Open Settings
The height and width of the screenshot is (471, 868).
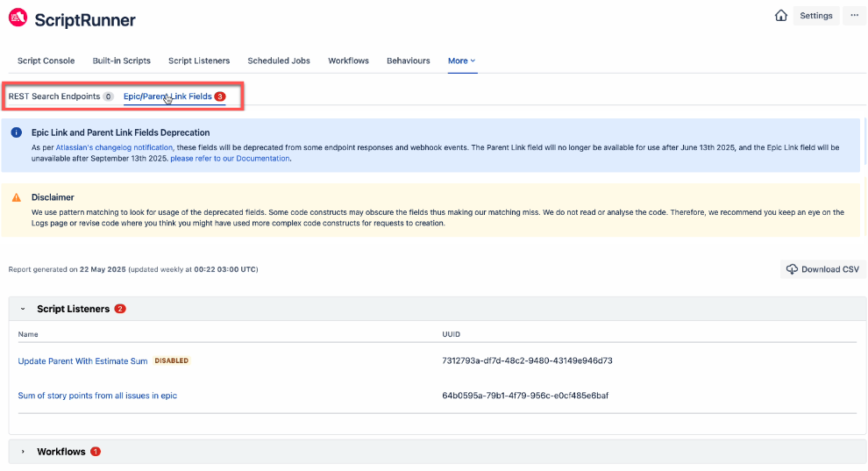(x=816, y=16)
